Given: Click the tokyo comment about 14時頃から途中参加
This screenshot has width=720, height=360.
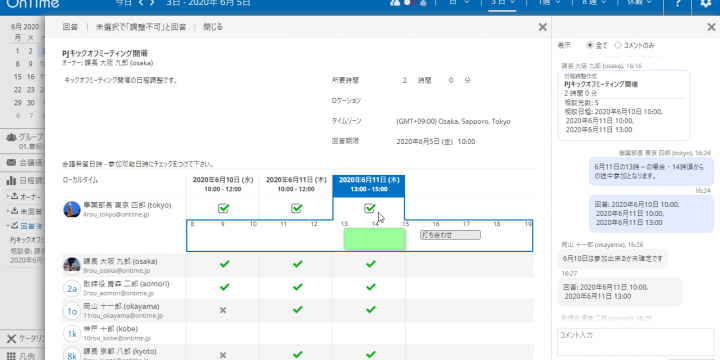Looking at the screenshot, I should (652, 171).
